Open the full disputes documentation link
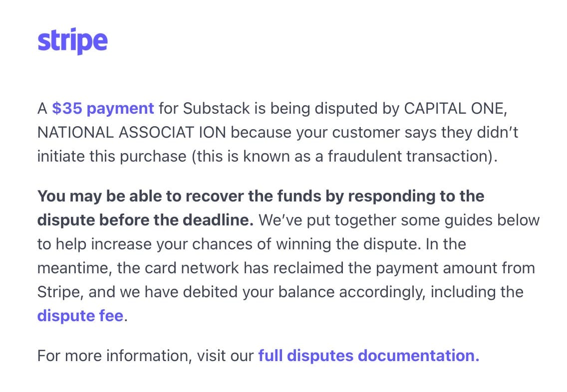 click(368, 356)
